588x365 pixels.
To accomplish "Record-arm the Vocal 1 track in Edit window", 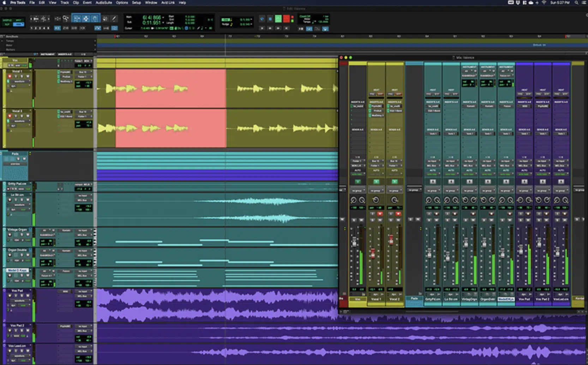I will click(10, 76).
